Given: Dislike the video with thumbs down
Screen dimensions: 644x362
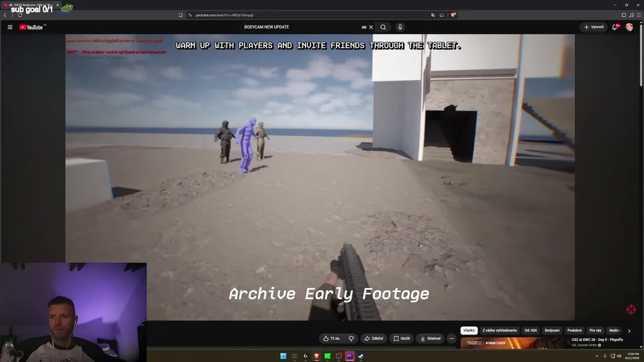Looking at the screenshot, I should pyautogui.click(x=351, y=338).
